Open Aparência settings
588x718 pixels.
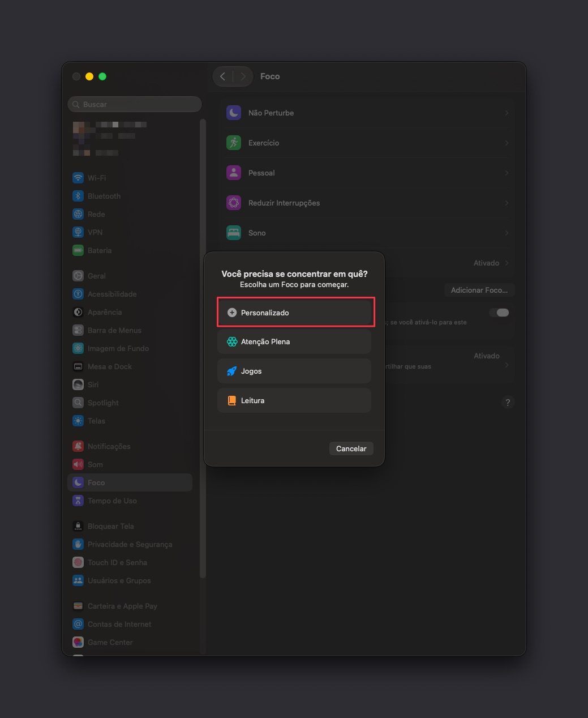[130, 312]
